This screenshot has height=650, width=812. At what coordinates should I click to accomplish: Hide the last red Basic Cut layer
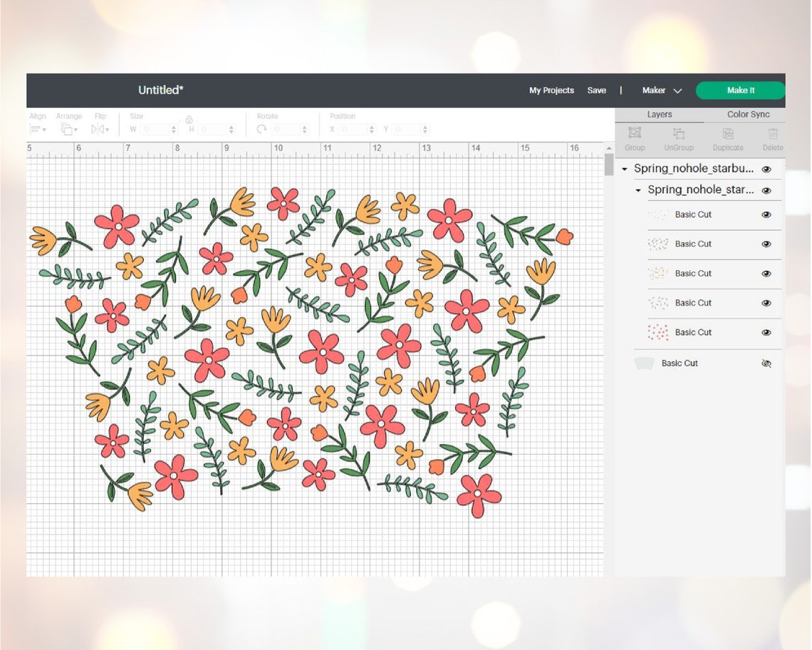(766, 332)
